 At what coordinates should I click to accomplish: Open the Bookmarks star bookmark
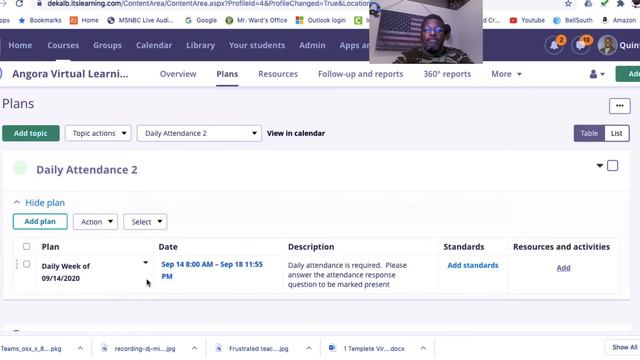pos(40,20)
